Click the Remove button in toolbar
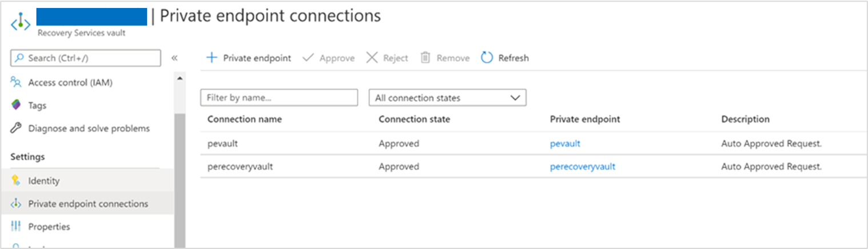This screenshot has width=868, height=249. [x=445, y=58]
